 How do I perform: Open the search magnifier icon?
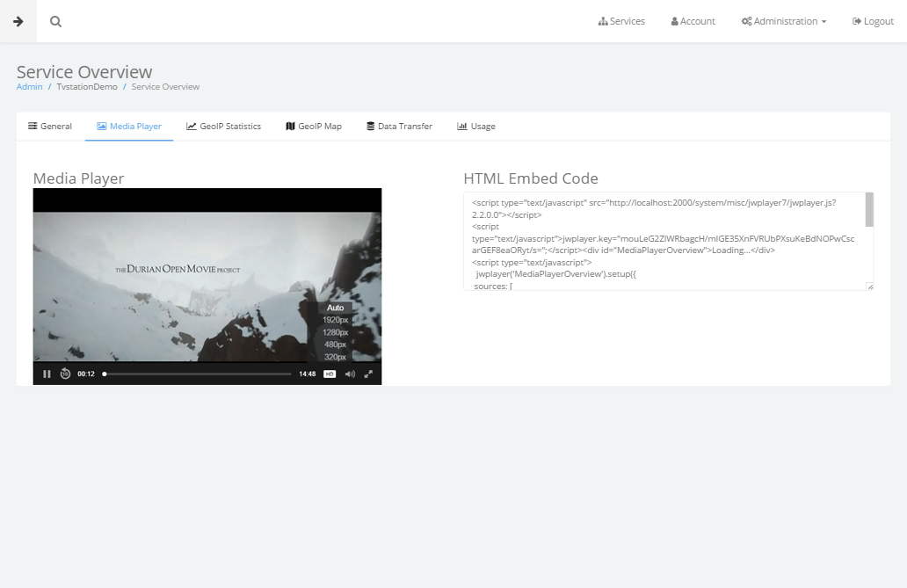55,21
